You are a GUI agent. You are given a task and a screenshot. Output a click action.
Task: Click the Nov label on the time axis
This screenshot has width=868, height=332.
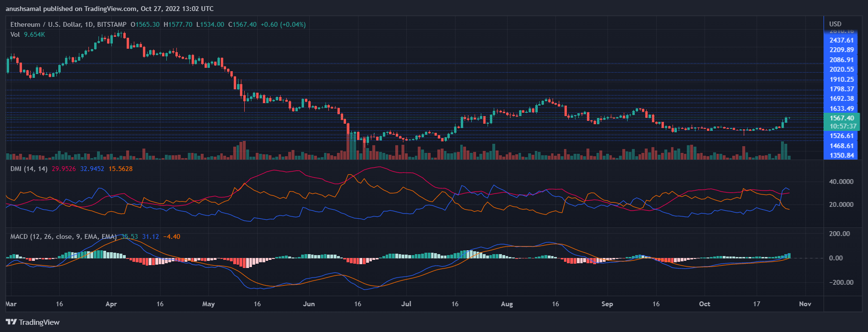[805, 304]
